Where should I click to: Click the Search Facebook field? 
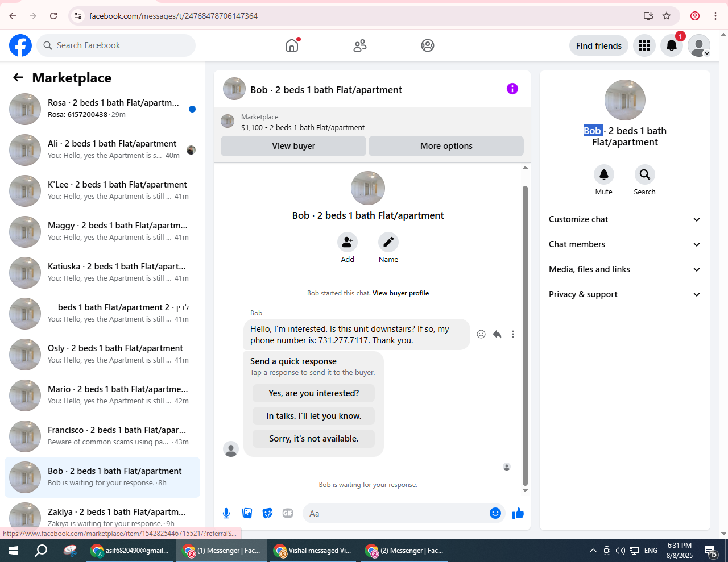tap(116, 45)
